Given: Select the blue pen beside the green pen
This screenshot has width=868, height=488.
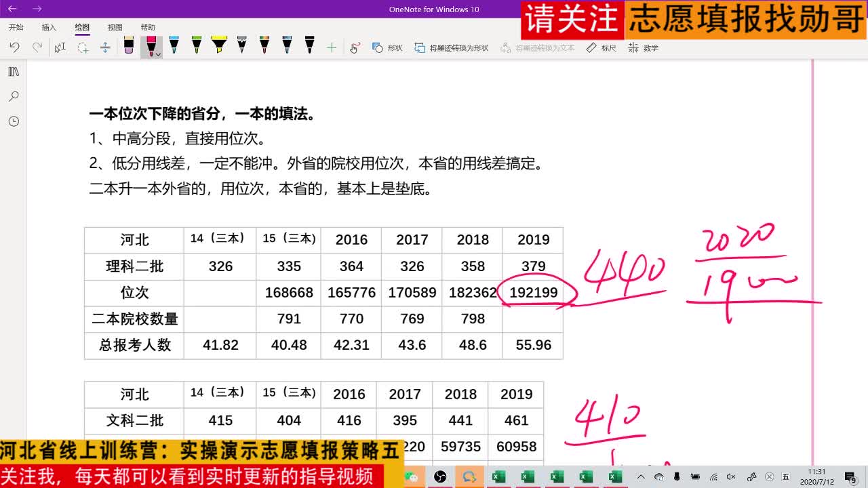Looking at the screenshot, I should tap(174, 46).
